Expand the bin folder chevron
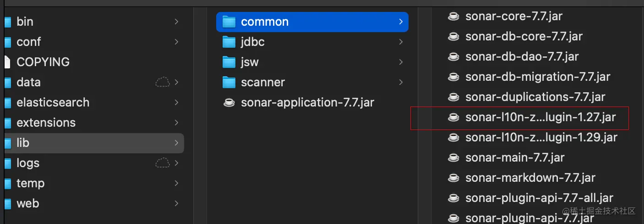Viewport: 644px width, 224px height. 176,22
